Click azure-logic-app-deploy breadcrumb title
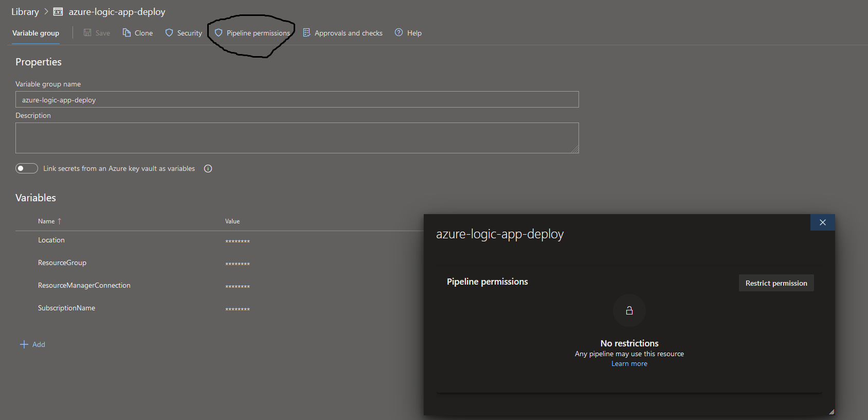Screen dimensions: 868x420 pos(117,11)
